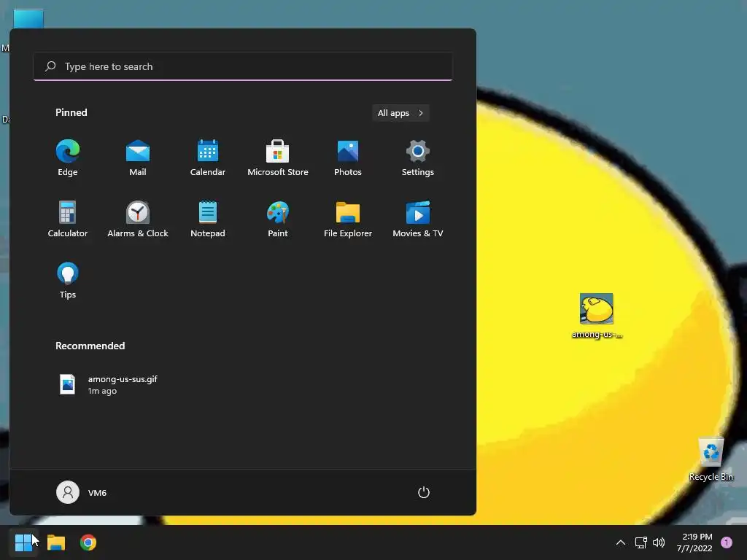Click the Pinned section heading

[x=71, y=112]
